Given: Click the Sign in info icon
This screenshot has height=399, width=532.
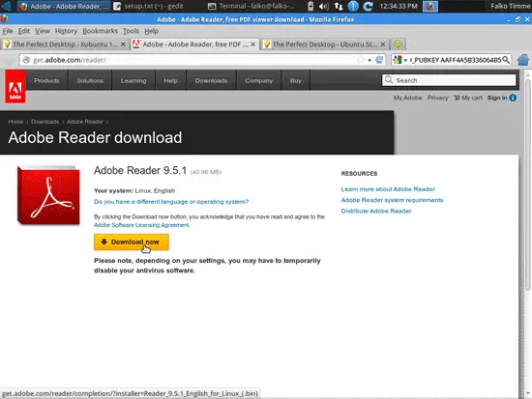Looking at the screenshot, I should [x=513, y=98].
